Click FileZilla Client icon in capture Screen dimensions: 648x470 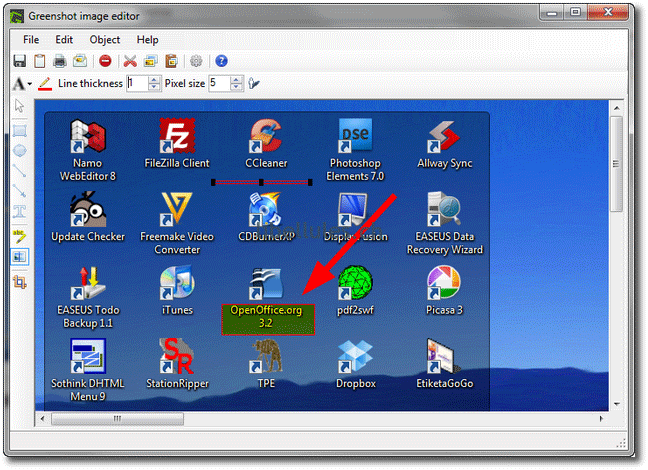coord(177,136)
